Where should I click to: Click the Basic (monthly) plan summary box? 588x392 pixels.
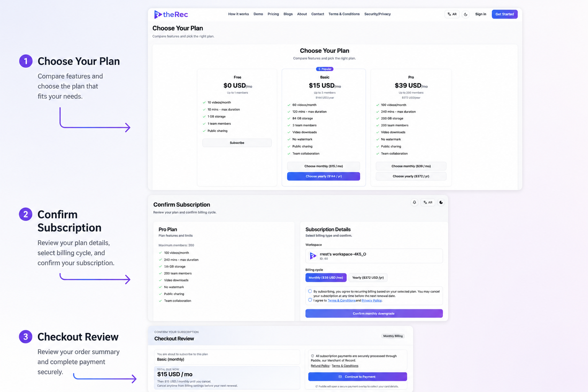(227, 357)
